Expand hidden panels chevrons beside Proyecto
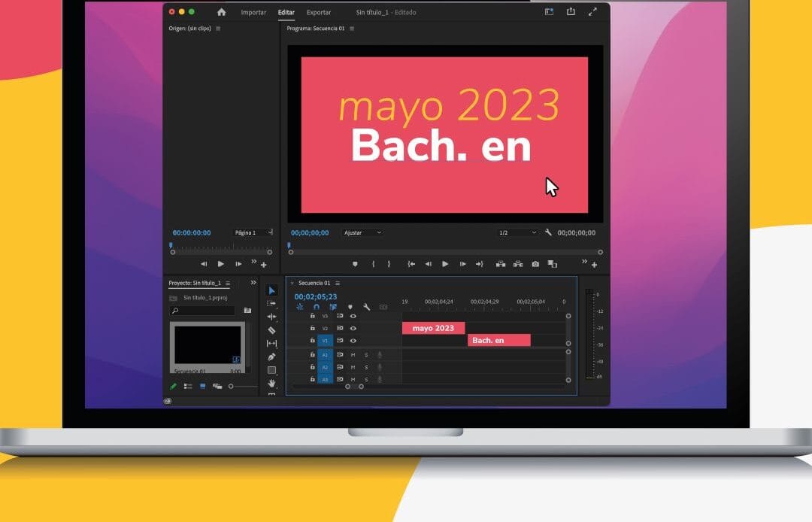This screenshot has width=812, height=522. pyautogui.click(x=253, y=283)
